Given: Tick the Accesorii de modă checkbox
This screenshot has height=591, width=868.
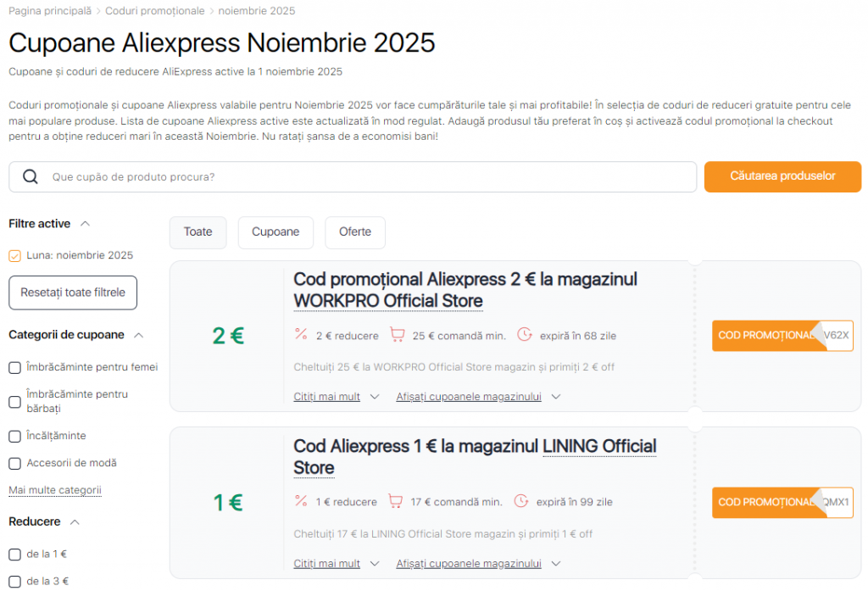Looking at the screenshot, I should 14,463.
